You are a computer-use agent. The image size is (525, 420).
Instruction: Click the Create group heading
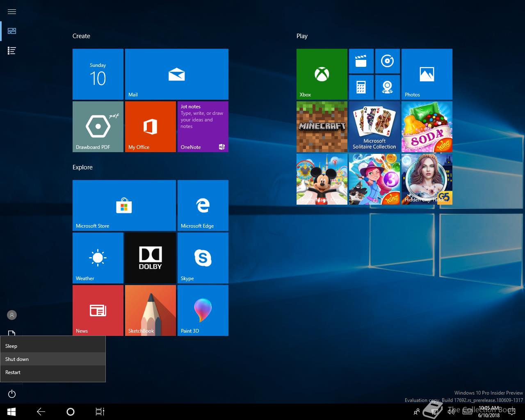point(81,36)
